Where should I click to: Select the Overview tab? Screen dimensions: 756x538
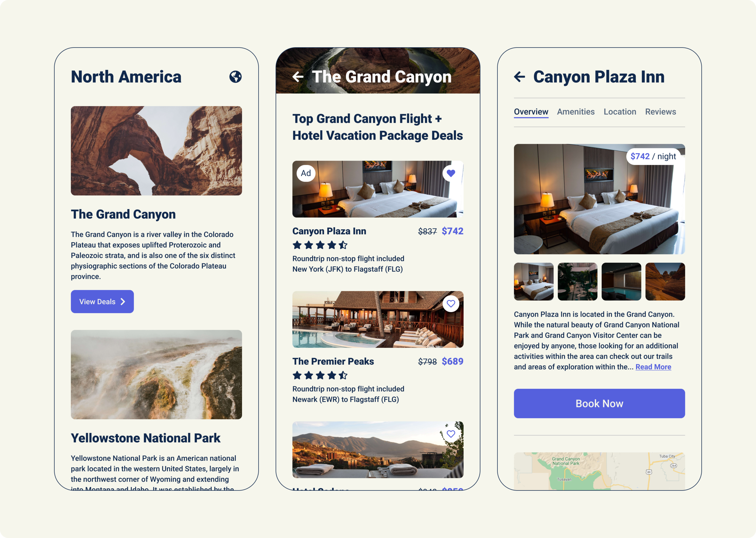pyautogui.click(x=531, y=112)
